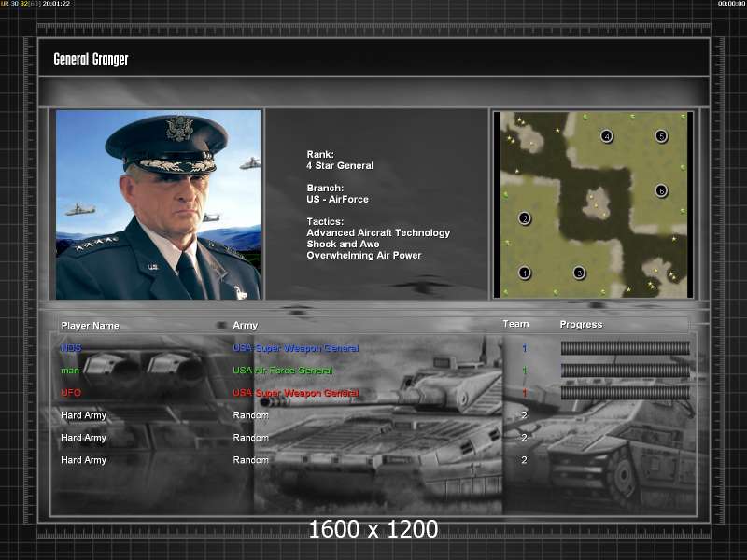The height and width of the screenshot is (560, 747).
Task: Click start position marker 6 on the map
Action: tap(661, 191)
